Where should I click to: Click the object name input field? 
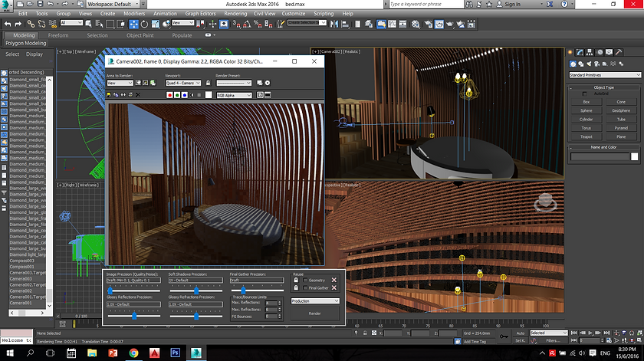600,156
